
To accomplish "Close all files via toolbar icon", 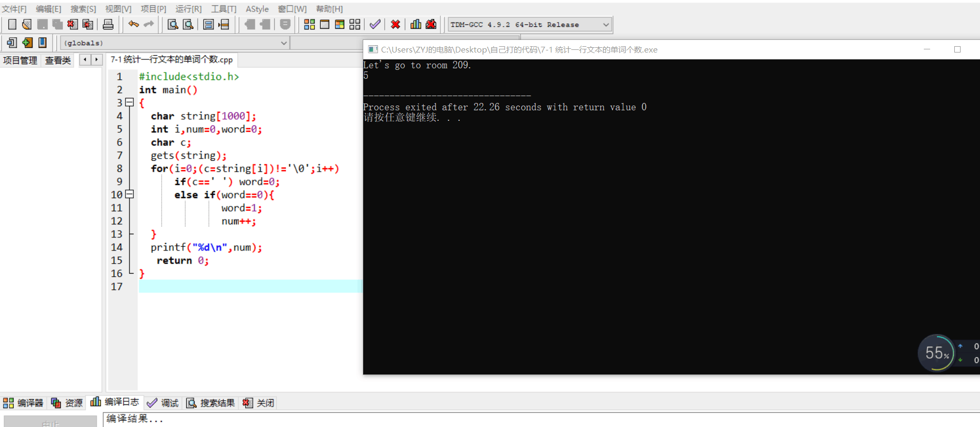I will click(x=88, y=24).
